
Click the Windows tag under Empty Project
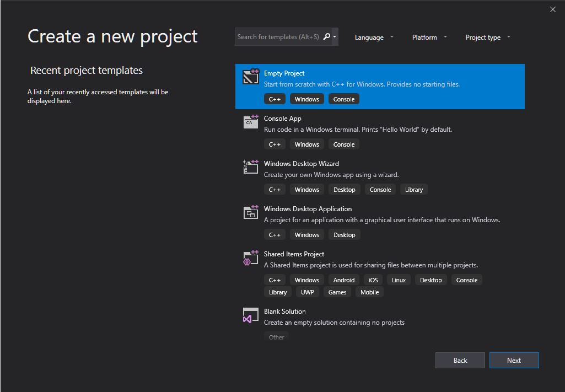[x=307, y=99]
